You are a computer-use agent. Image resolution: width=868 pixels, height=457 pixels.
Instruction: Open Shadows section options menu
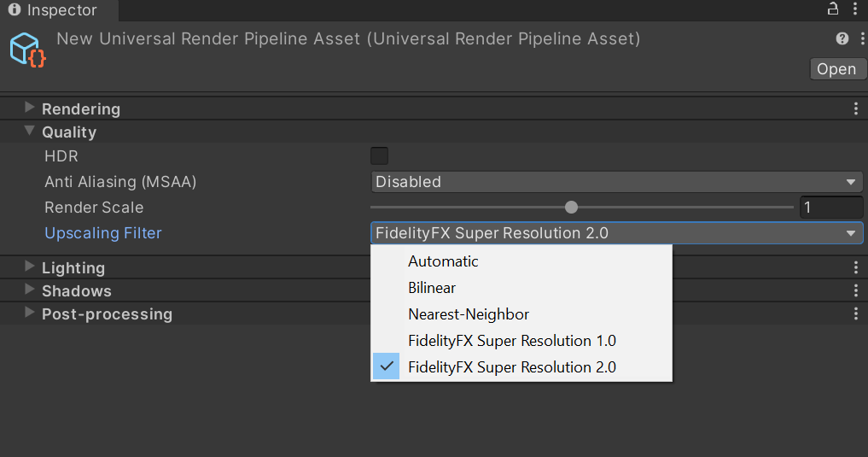tap(856, 290)
